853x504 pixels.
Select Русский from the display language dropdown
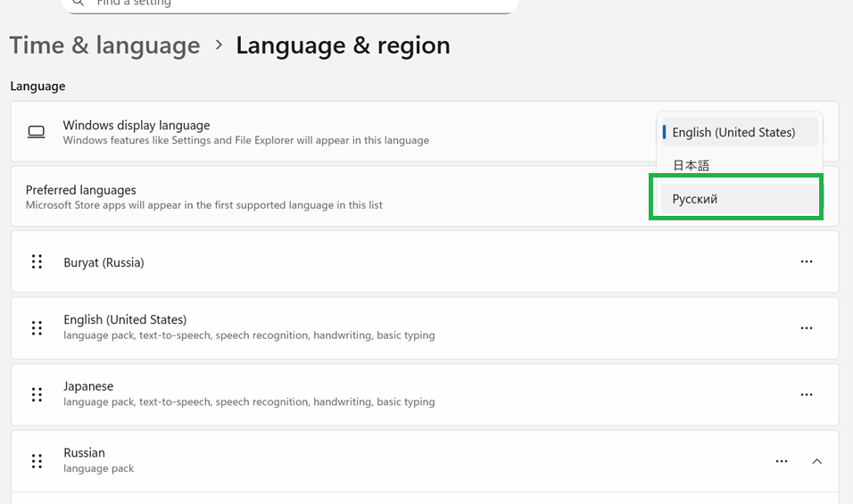click(740, 199)
